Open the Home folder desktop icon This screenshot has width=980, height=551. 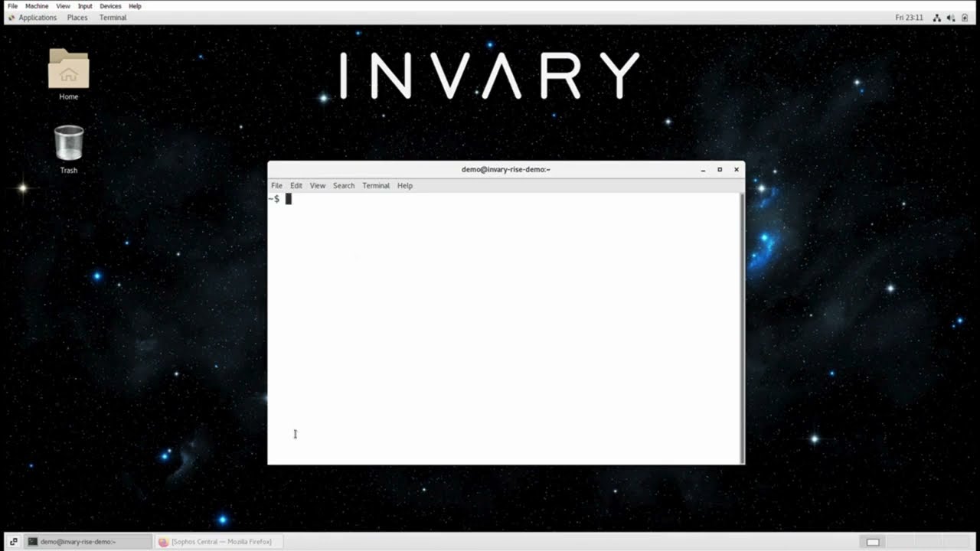coord(69,74)
